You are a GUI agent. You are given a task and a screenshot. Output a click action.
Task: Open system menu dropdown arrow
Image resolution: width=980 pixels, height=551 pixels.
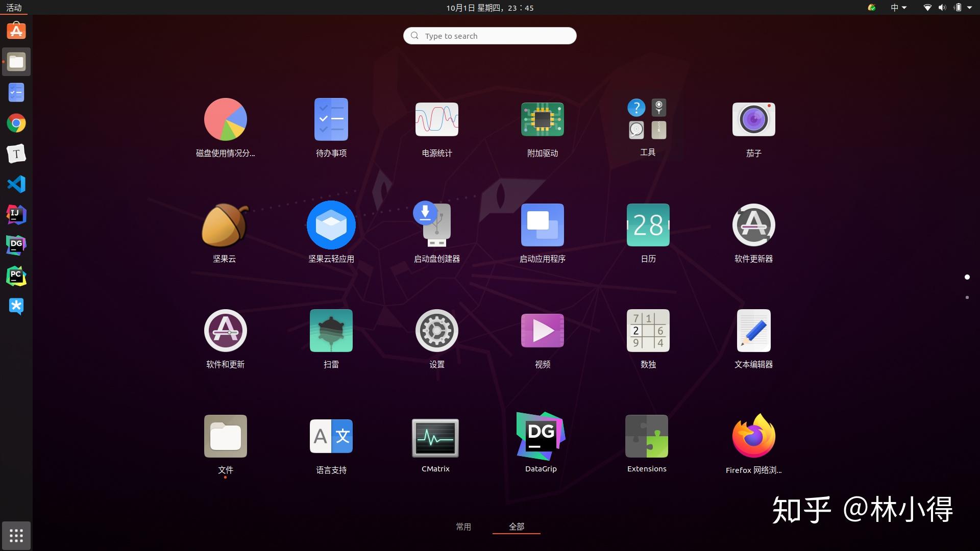coord(969,8)
